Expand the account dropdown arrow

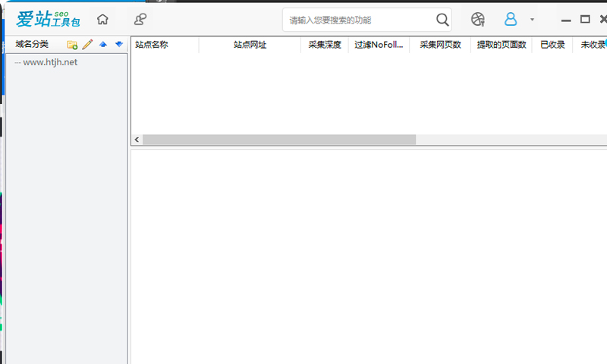click(x=532, y=20)
